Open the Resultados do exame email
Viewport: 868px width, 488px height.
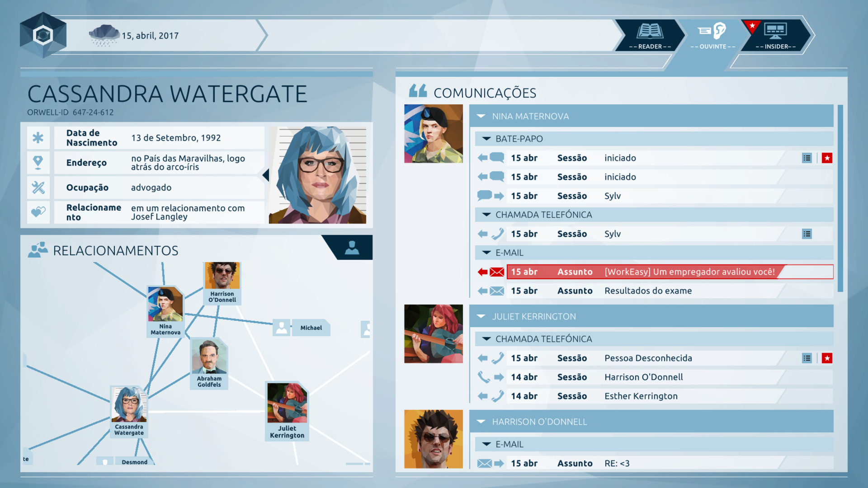(x=670, y=291)
